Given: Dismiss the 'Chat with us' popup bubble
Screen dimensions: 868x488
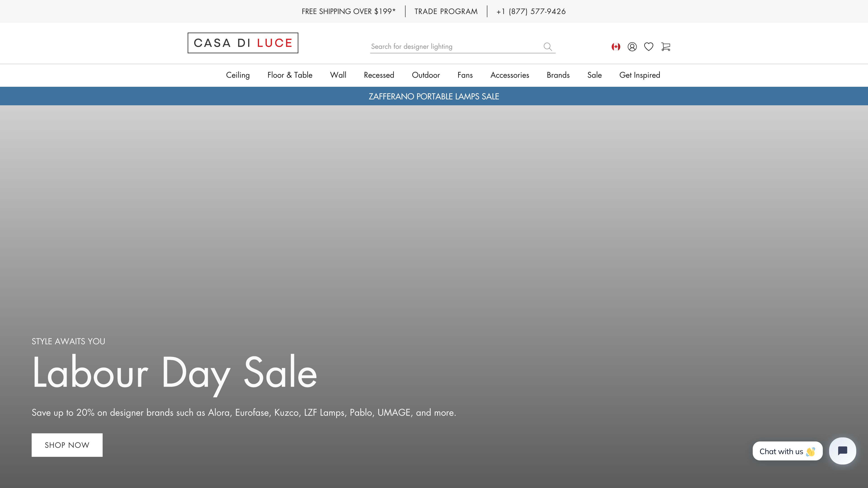Looking at the screenshot, I should coord(788,451).
